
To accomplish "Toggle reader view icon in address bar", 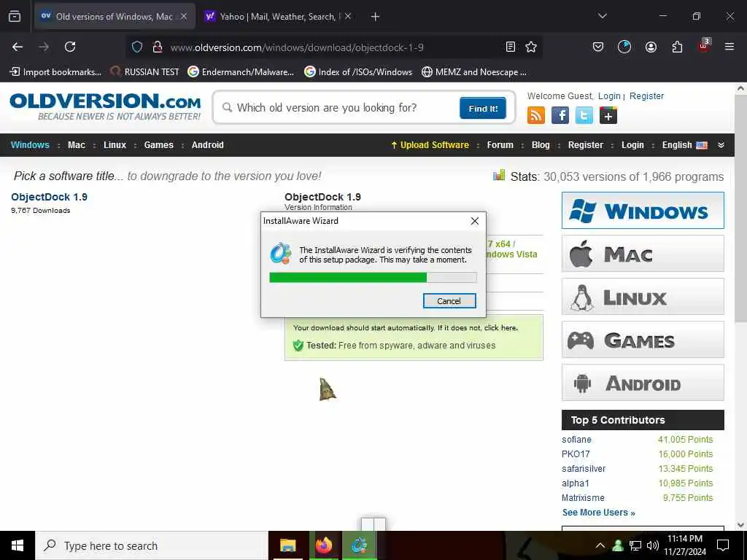I will [x=510, y=47].
